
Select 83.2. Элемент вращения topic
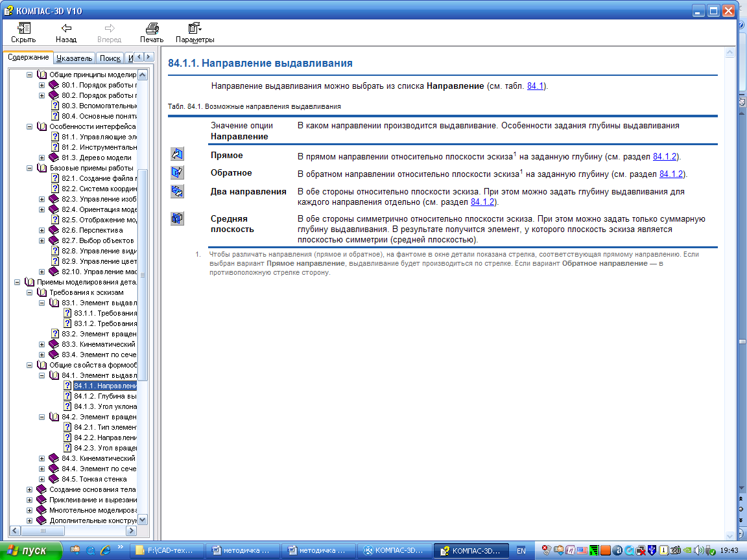tap(99, 334)
